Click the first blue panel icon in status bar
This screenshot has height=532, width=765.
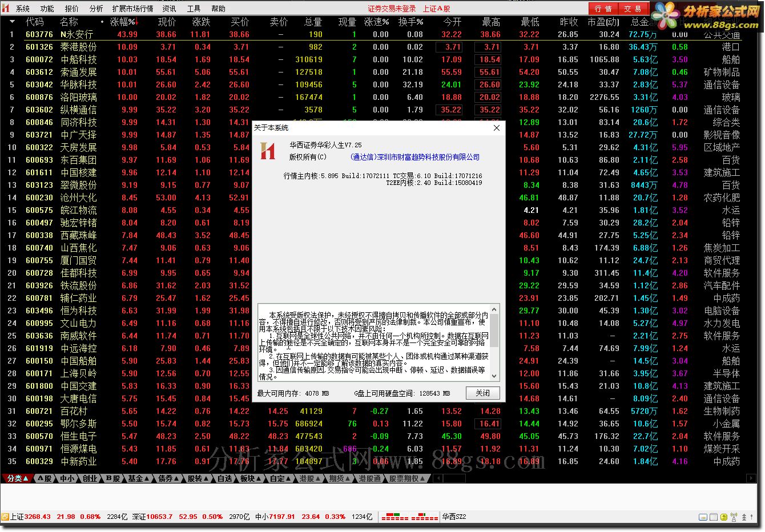tap(703, 517)
